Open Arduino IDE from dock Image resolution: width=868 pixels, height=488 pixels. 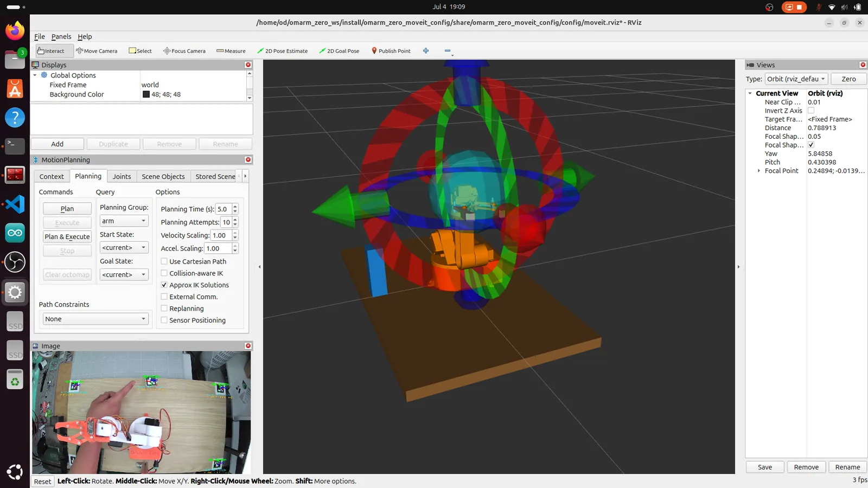tap(15, 233)
